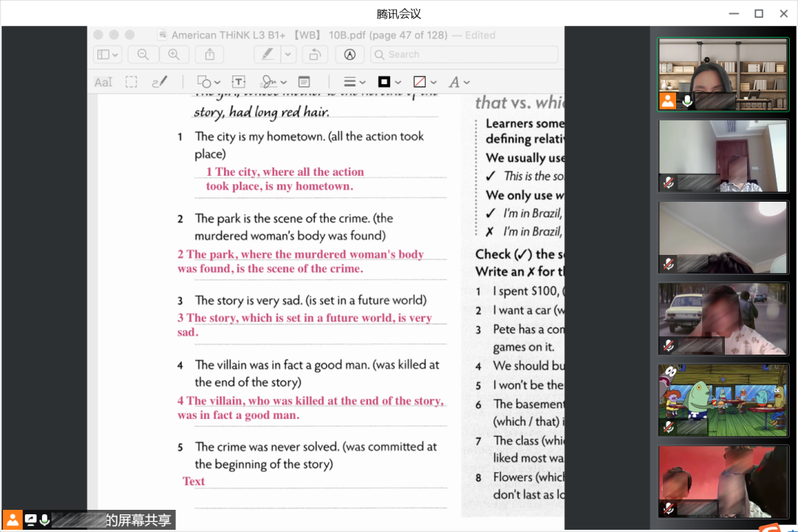The image size is (798, 532).
Task: Open the Share button in Preview toolbar
Action: 210,55
